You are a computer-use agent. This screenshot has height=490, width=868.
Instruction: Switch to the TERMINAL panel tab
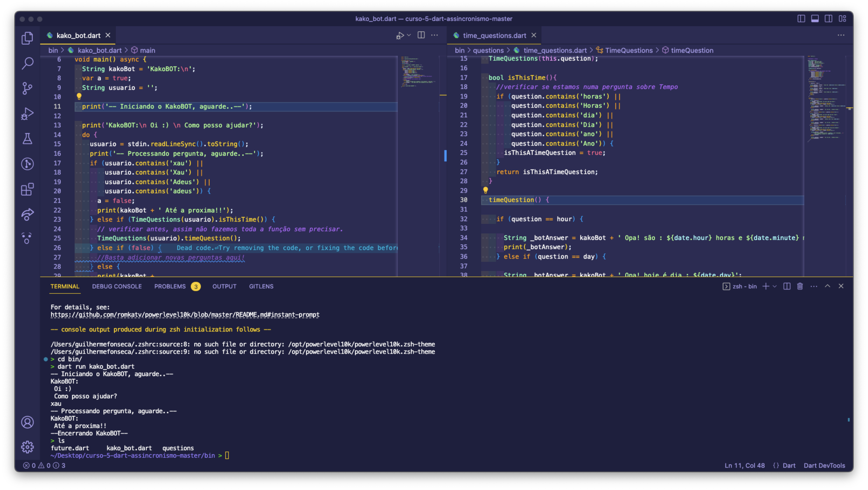tap(65, 286)
